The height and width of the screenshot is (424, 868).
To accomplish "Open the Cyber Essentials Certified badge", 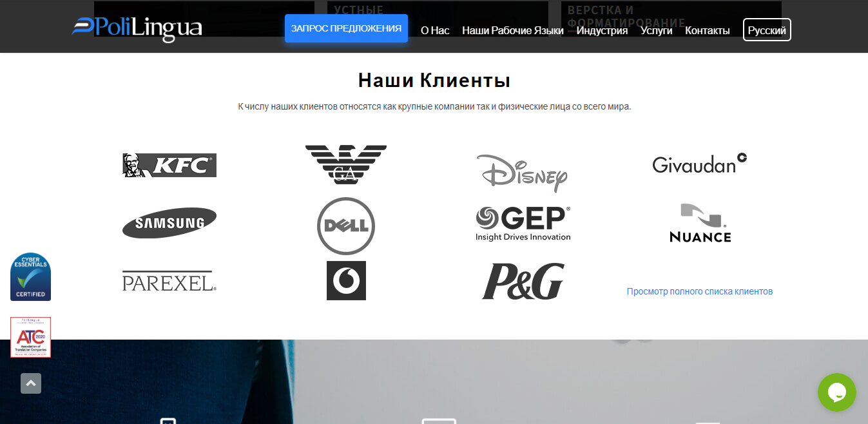I will pos(30,276).
